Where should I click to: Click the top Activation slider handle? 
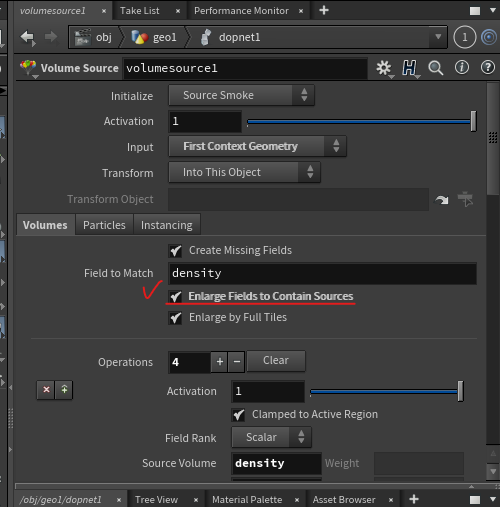(473, 121)
